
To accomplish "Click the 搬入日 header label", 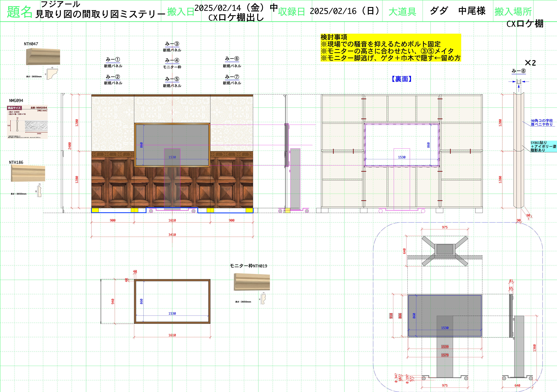I will click(x=181, y=12).
